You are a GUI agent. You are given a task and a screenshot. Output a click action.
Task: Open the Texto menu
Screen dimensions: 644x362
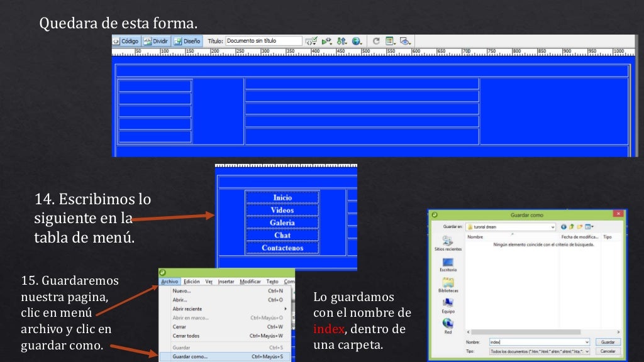click(272, 282)
